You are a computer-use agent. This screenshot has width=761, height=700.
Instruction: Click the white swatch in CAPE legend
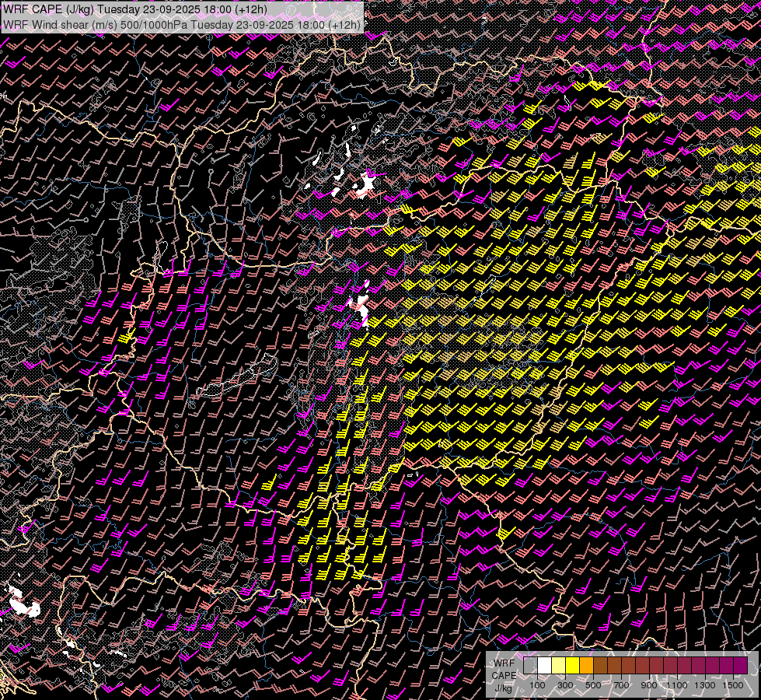[x=545, y=666]
